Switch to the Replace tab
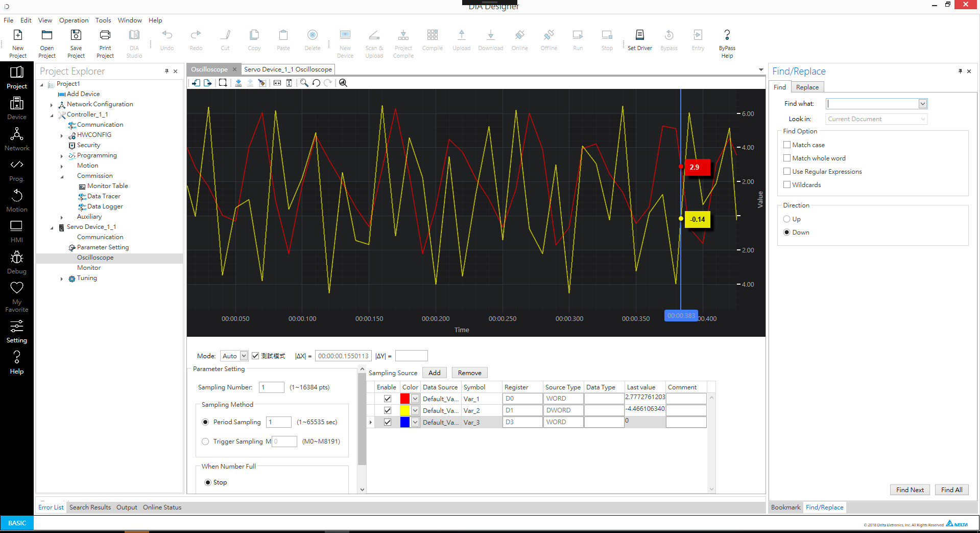 point(807,87)
